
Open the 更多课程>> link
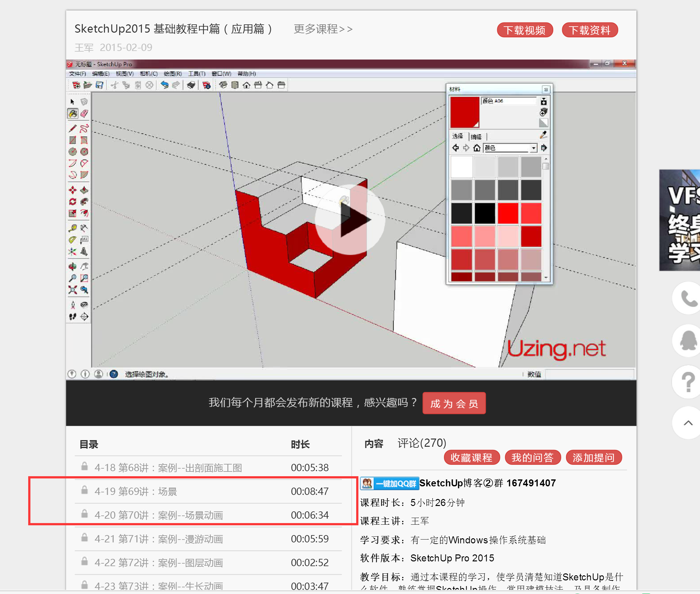[323, 29]
